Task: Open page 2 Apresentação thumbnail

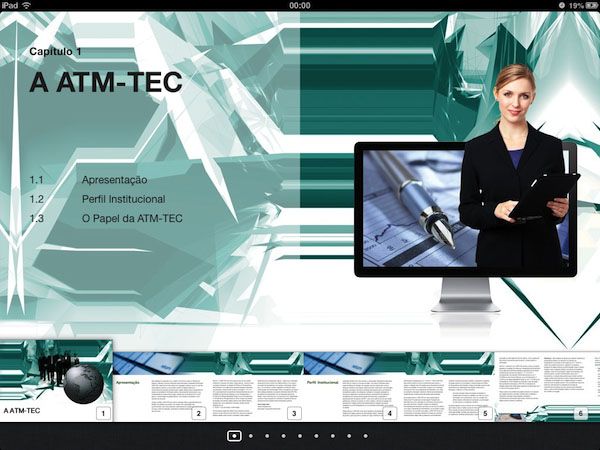Action: click(x=160, y=386)
